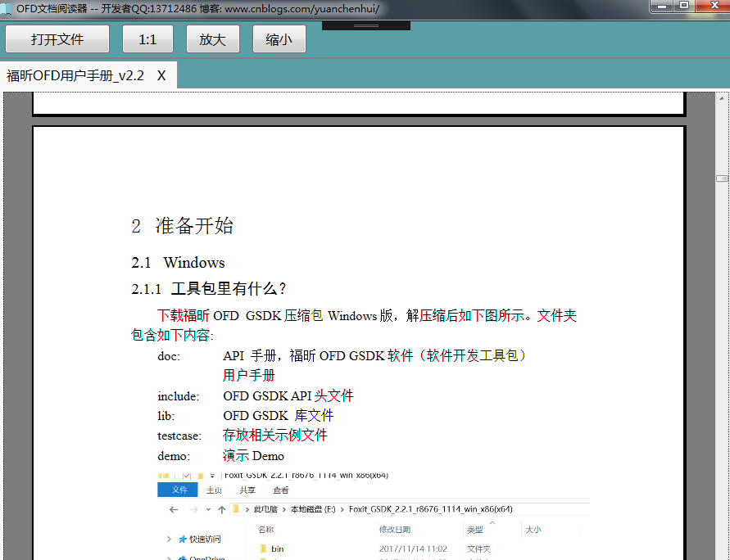730x560 pixels.
Task: Click the text 存放相关示例文件
Action: pyautogui.click(x=274, y=436)
